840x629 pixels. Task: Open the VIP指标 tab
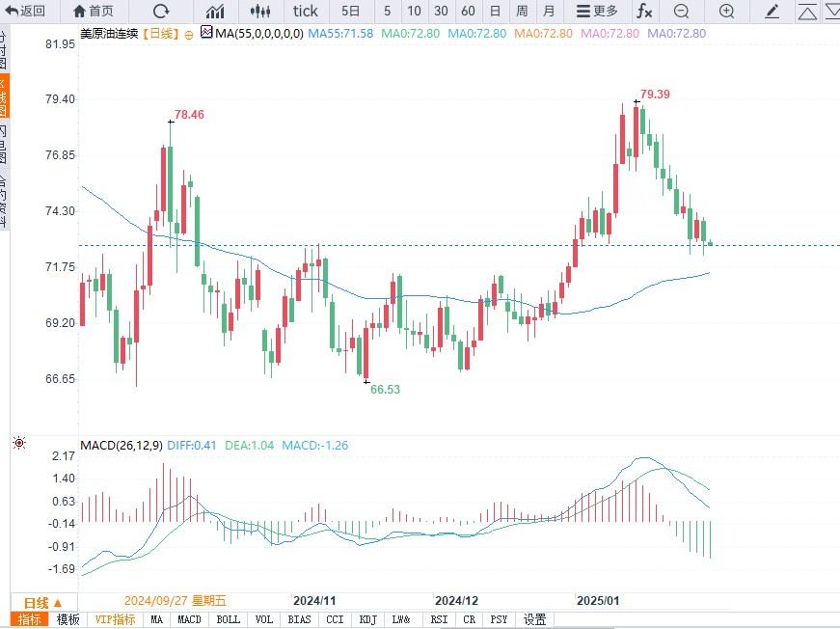115,620
